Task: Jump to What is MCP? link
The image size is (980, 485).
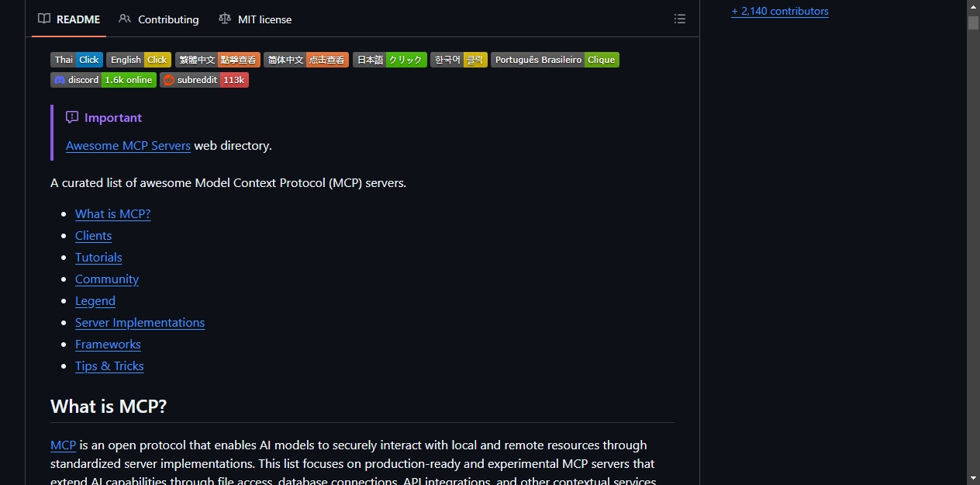Action: click(112, 213)
